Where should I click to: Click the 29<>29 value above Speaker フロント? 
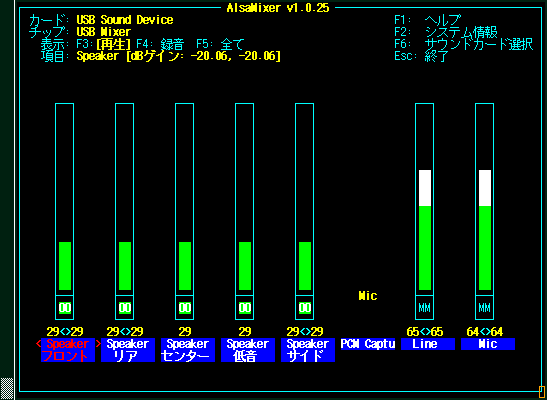(65, 331)
